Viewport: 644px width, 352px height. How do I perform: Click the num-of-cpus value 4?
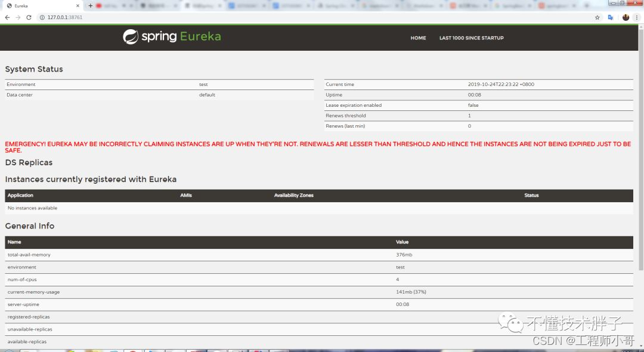[x=398, y=279]
